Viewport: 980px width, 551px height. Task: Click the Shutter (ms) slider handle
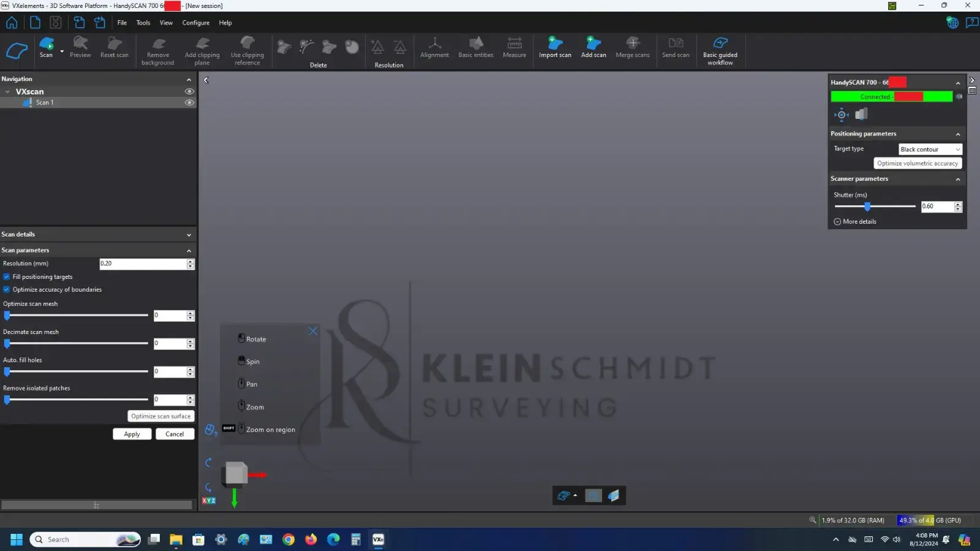click(x=867, y=207)
